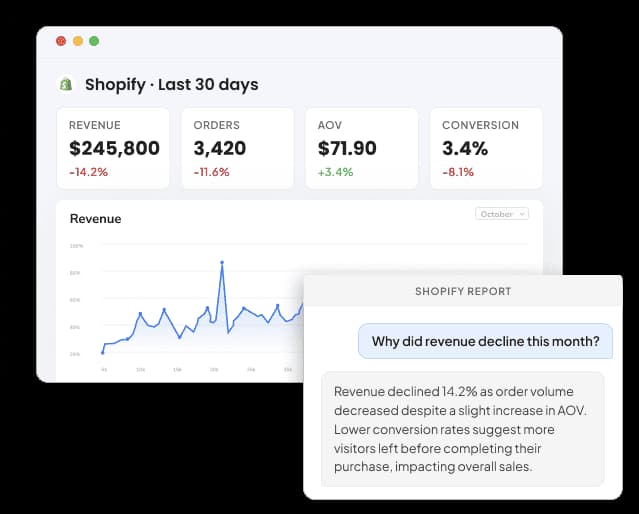Click the +3.4% AOV change value
The height and width of the screenshot is (514, 639).
335,172
